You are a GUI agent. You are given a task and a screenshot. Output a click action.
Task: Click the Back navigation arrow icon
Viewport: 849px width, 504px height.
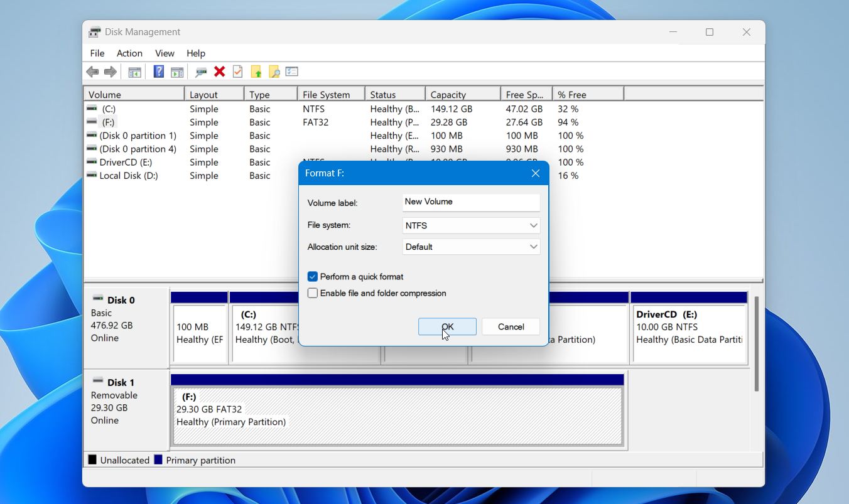tap(92, 71)
